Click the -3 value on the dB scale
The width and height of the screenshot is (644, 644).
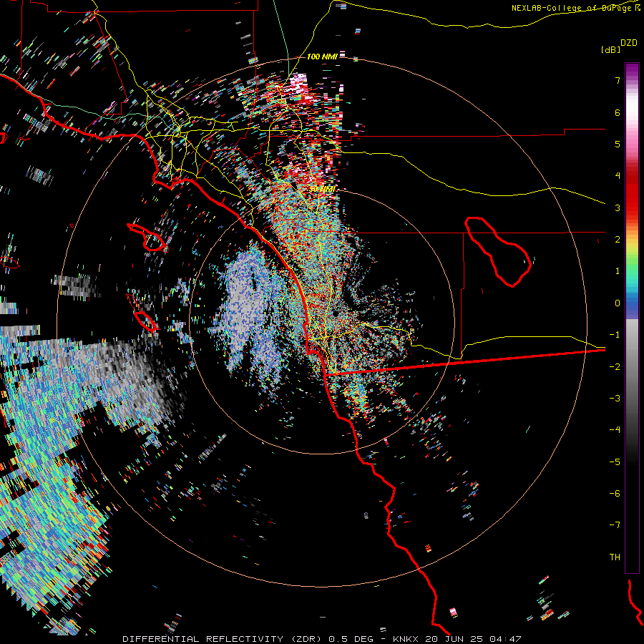615,399
